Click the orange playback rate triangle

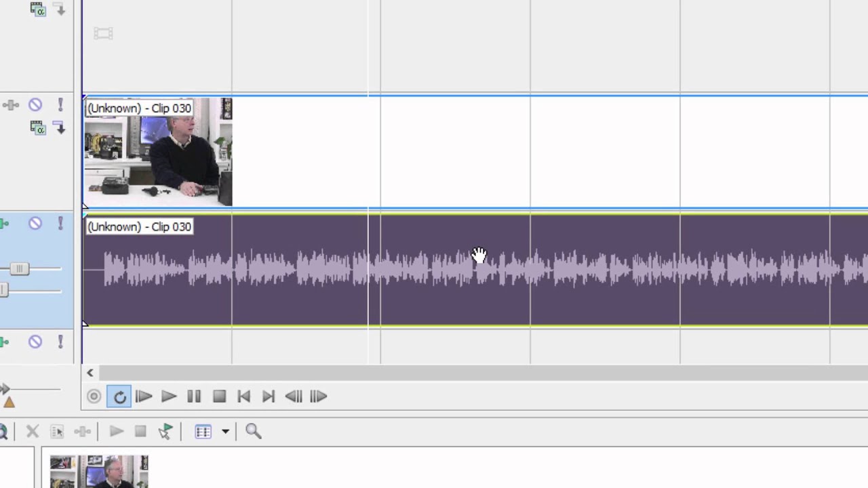[8, 403]
